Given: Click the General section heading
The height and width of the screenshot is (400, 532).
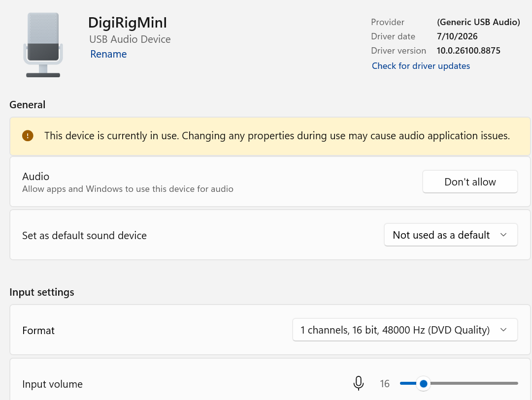Looking at the screenshot, I should coord(28,105).
